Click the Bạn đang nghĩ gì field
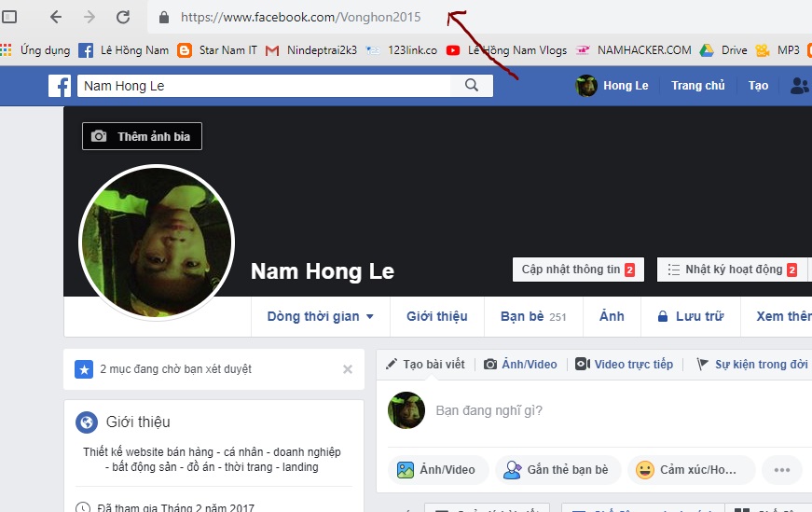 [x=489, y=410]
